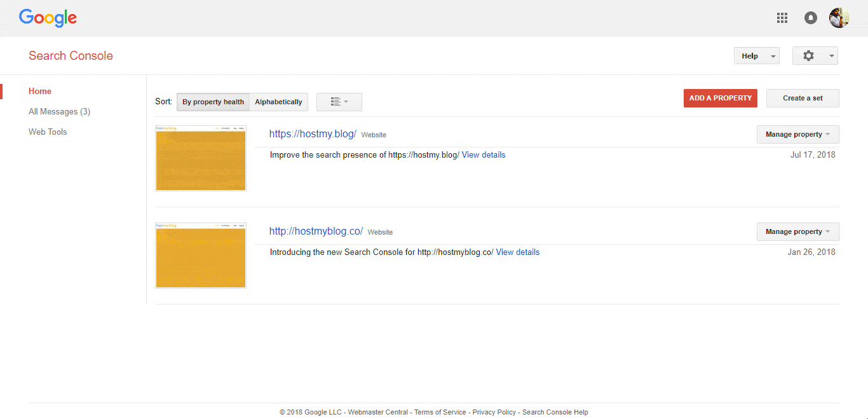Sort properties alphabetically

pos(278,102)
